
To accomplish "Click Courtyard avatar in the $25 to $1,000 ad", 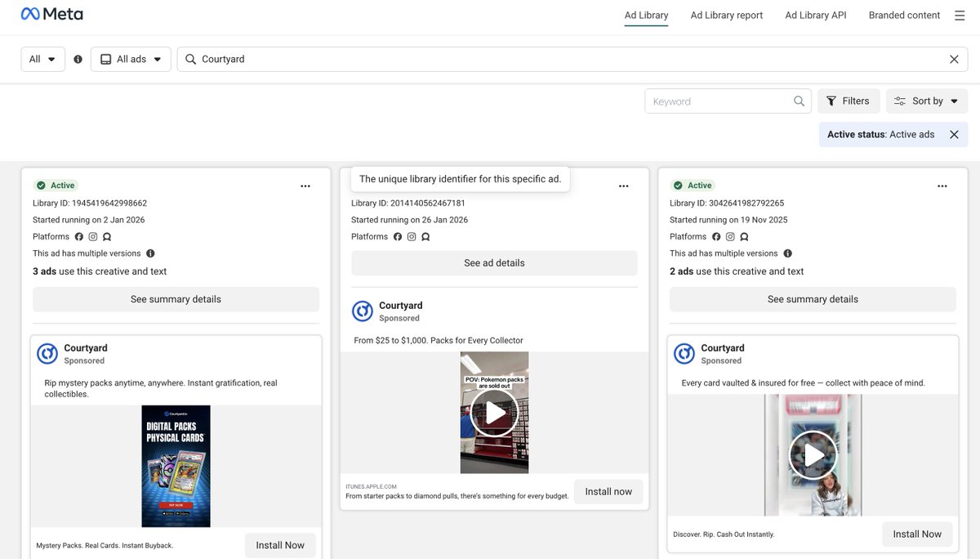I will (x=363, y=311).
